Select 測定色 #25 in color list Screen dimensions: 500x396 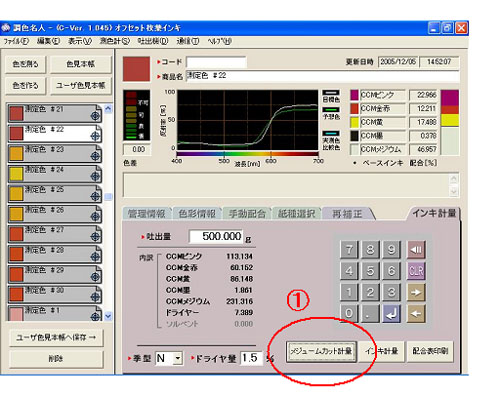[55, 194]
